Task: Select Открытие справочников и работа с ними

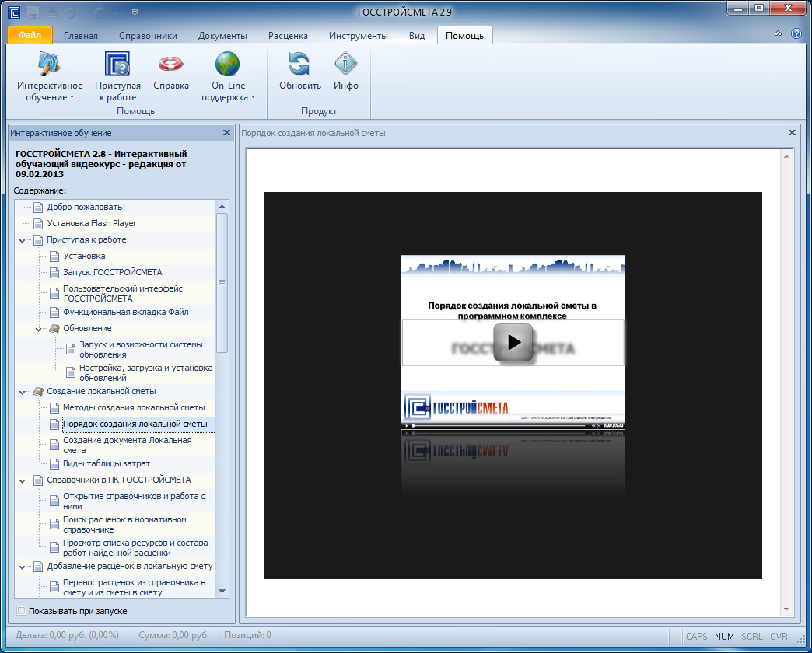Action: pos(134,501)
